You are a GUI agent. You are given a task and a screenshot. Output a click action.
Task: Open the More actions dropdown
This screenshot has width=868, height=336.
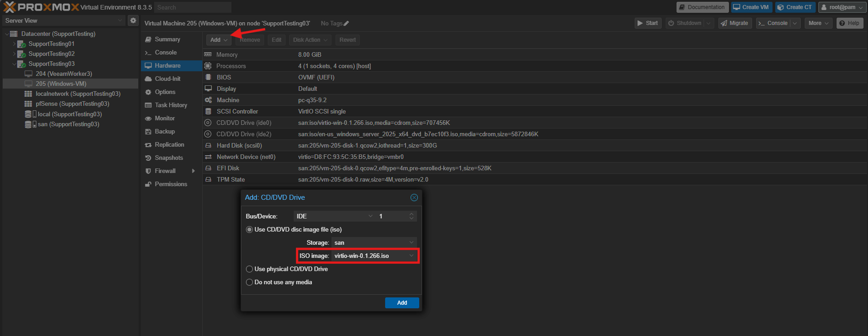click(818, 23)
